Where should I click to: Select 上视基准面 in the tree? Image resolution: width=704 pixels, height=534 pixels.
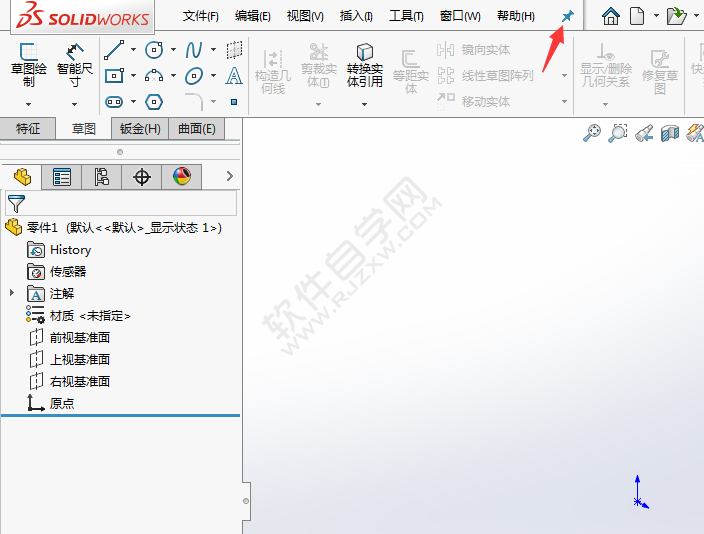click(80, 359)
